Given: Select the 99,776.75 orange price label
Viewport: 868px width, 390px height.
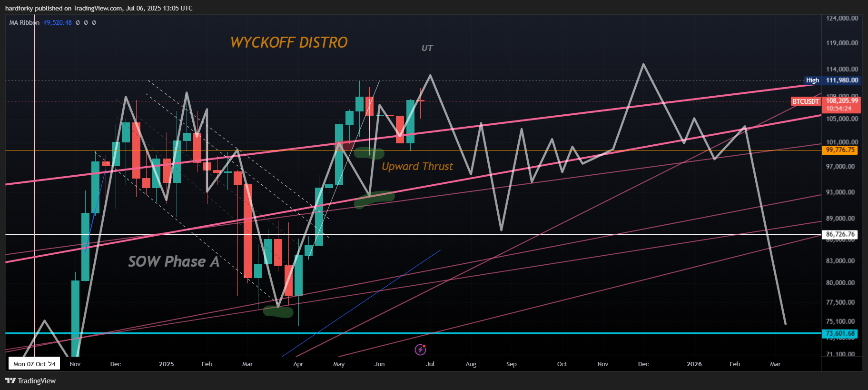Looking at the screenshot, I should (x=840, y=150).
